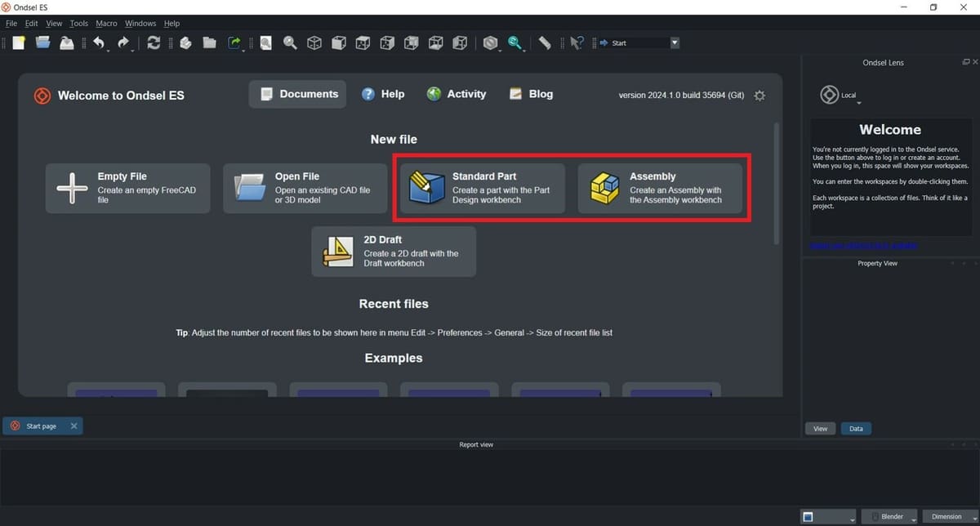The width and height of the screenshot is (980, 526).
Task: Create a Standard Part file
Action: pyautogui.click(x=483, y=189)
